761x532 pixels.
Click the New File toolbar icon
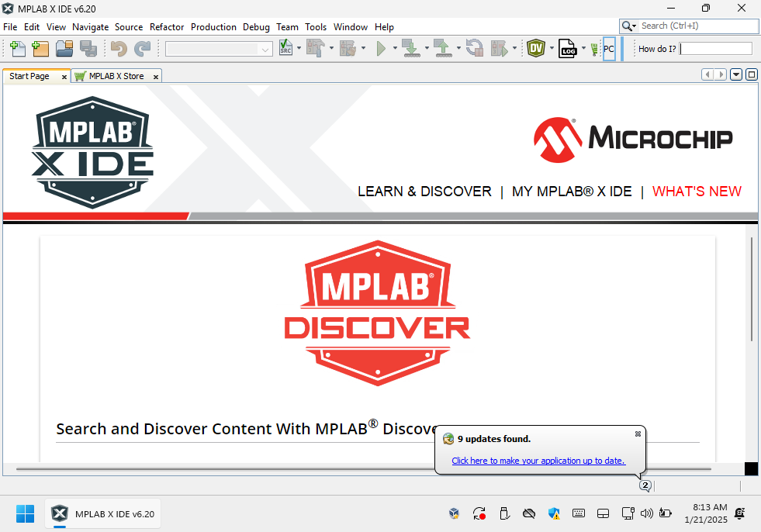click(18, 49)
